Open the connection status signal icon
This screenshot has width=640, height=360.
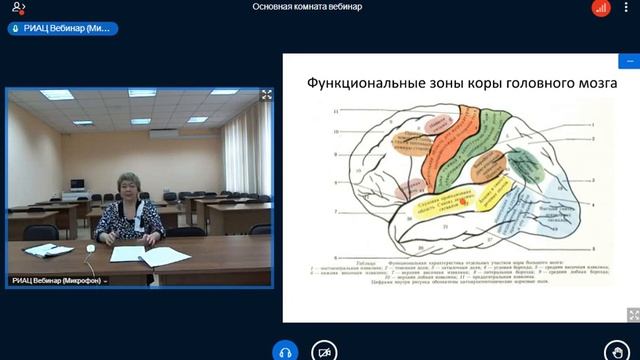click(601, 8)
